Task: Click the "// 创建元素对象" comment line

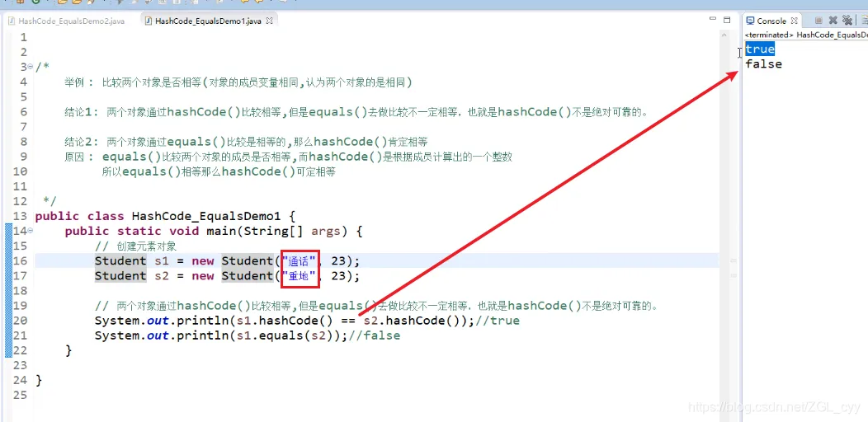Action: 135,246
